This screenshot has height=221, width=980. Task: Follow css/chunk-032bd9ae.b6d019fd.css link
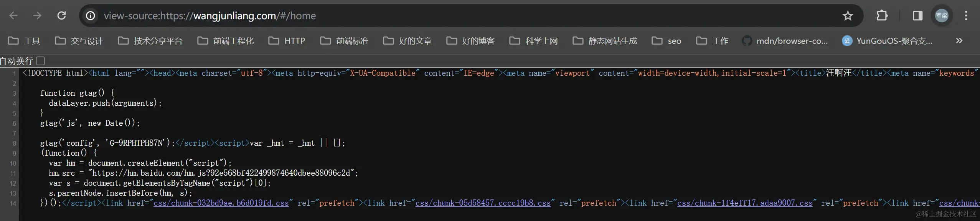[x=221, y=203]
